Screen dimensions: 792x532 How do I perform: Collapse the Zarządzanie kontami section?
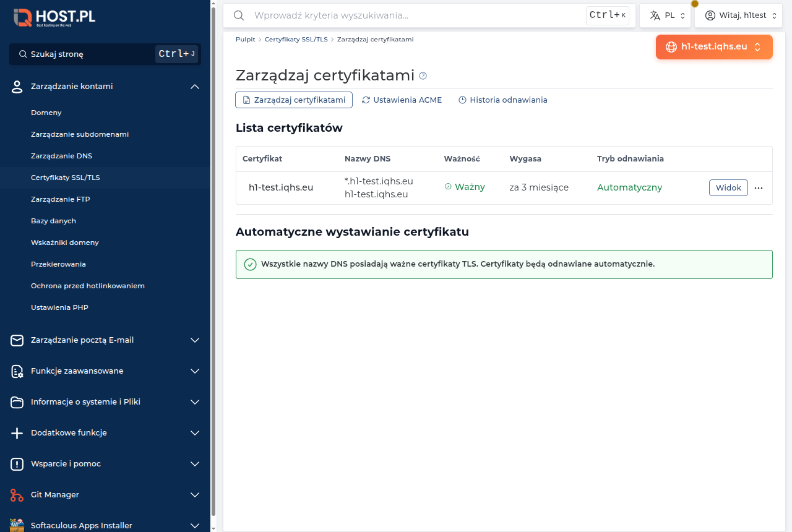[195, 87]
